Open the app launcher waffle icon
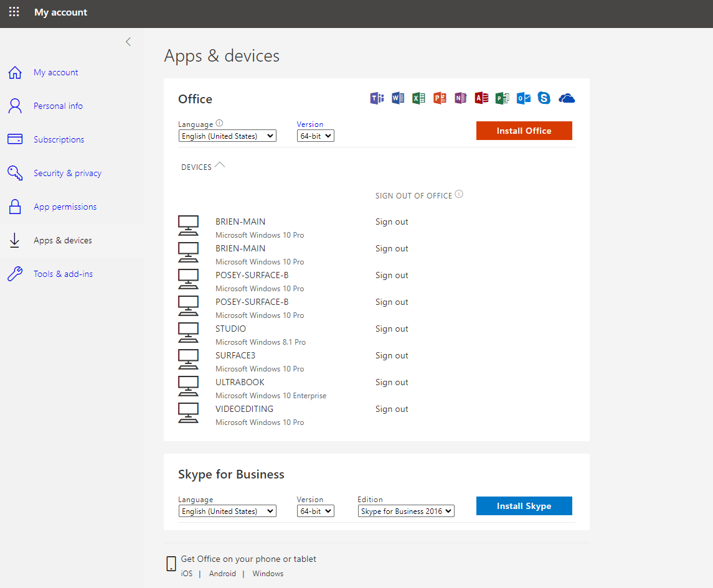This screenshot has width=713, height=588. [x=14, y=12]
